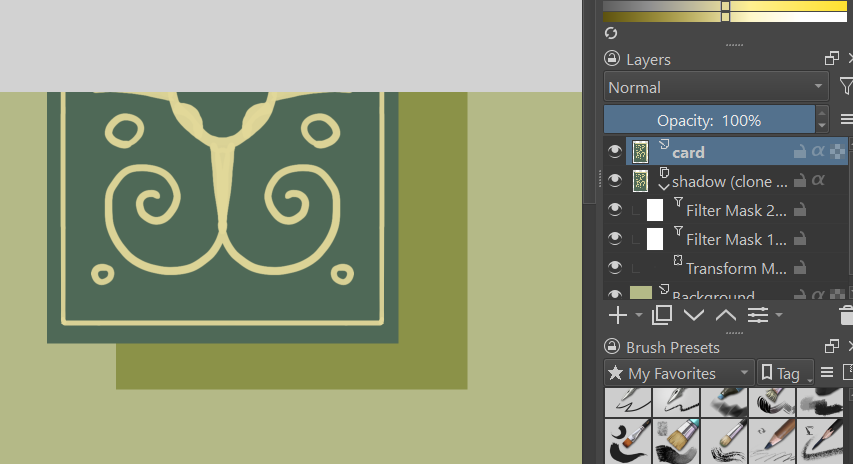853x464 pixels.
Task: Lock the Brush Presets docker
Action: click(612, 347)
